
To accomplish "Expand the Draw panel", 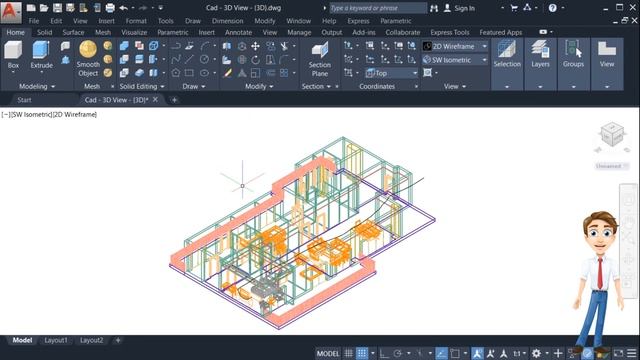I will click(x=193, y=87).
